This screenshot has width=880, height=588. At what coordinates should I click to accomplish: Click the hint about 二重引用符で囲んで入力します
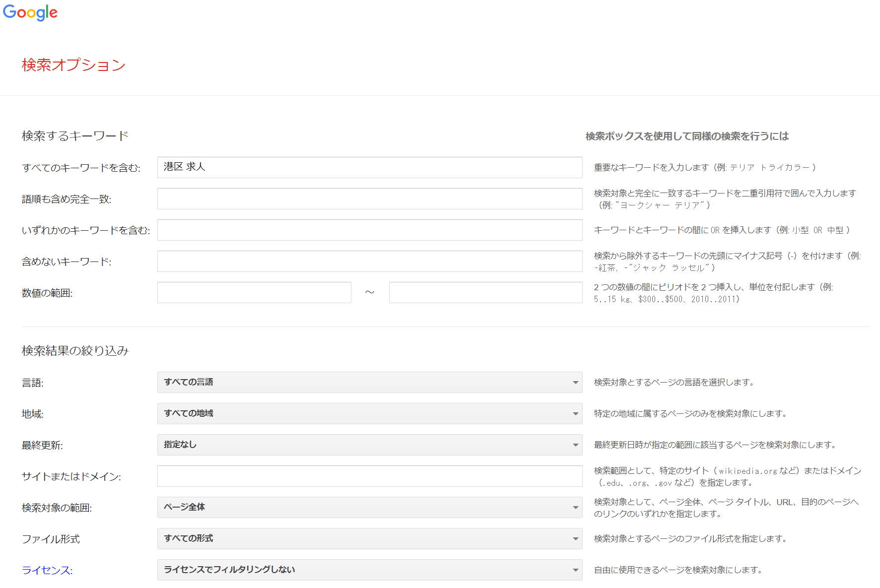(x=725, y=199)
